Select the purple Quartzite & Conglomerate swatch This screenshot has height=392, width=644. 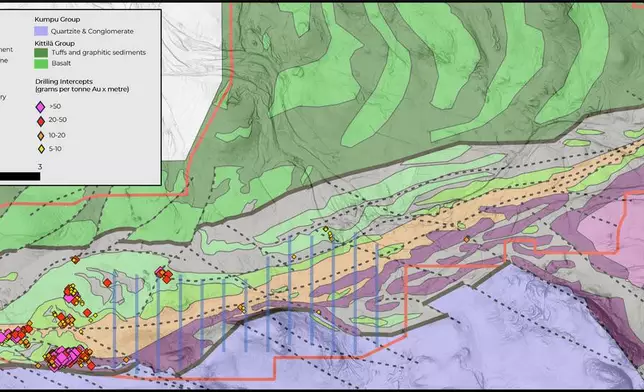pyautogui.click(x=41, y=31)
